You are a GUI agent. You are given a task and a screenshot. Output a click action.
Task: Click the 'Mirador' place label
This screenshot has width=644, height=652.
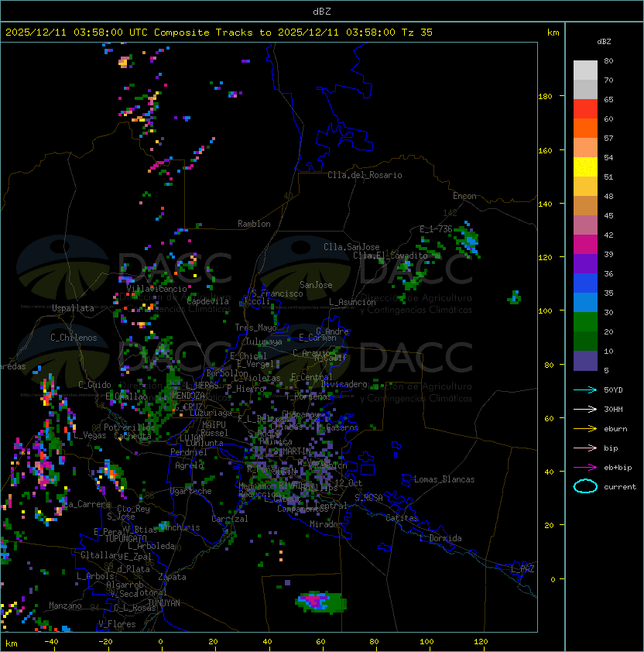point(326,524)
